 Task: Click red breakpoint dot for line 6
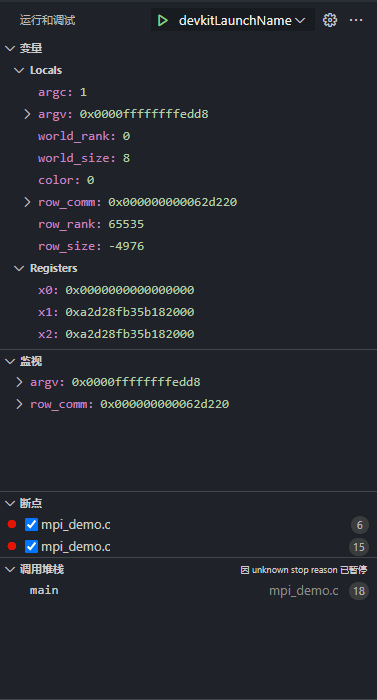(12, 524)
